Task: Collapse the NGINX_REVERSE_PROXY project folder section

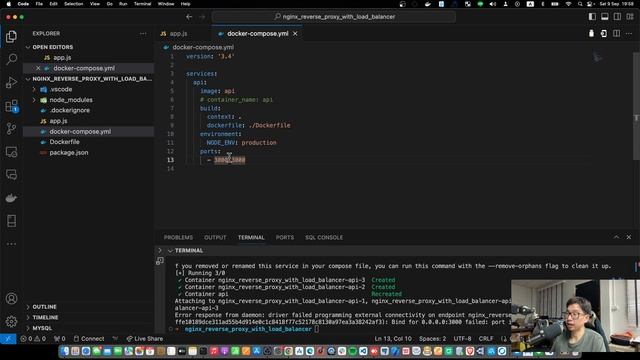Action: click(x=28, y=79)
